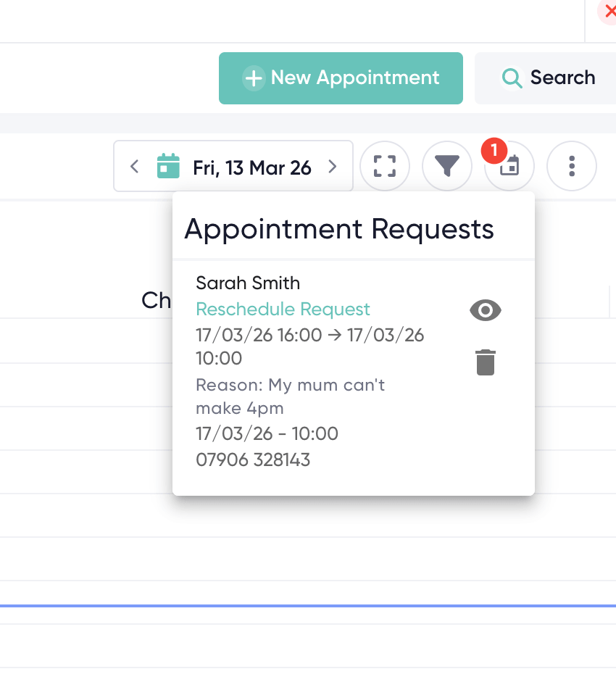The width and height of the screenshot is (616, 690).
Task: Click the magnifying glass search icon
Action: 512,78
